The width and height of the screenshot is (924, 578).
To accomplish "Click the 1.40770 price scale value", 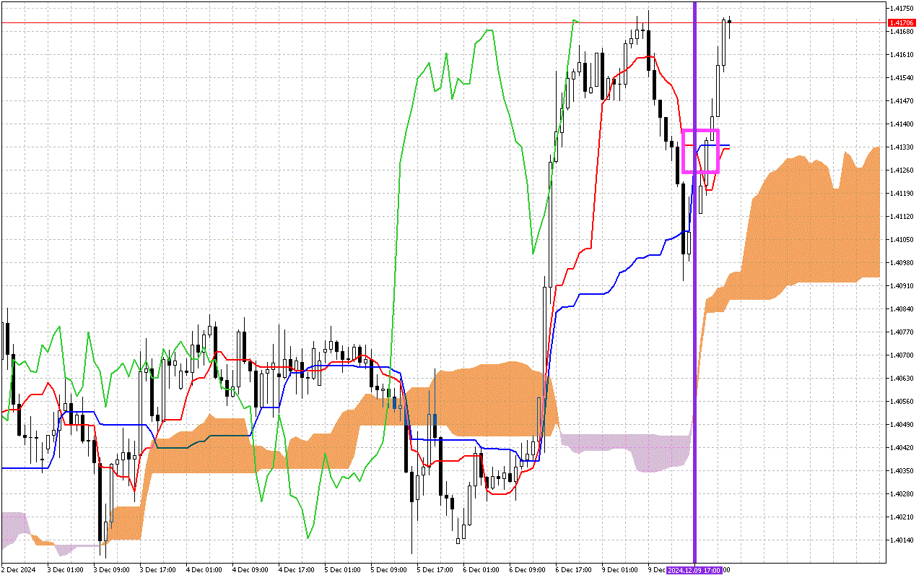I will click(901, 332).
